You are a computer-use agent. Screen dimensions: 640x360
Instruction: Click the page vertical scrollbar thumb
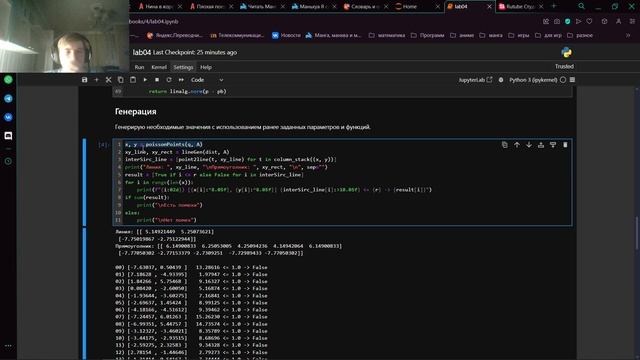point(637,233)
